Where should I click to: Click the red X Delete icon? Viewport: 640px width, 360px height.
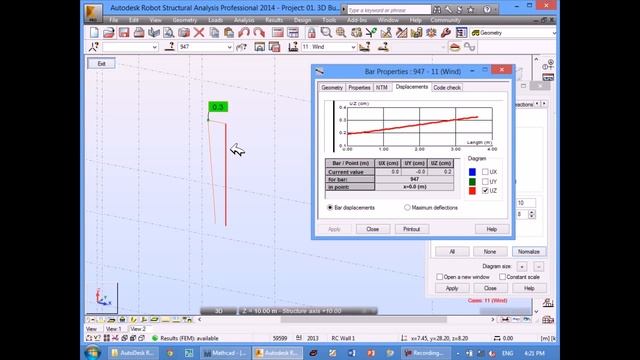(x=199, y=32)
